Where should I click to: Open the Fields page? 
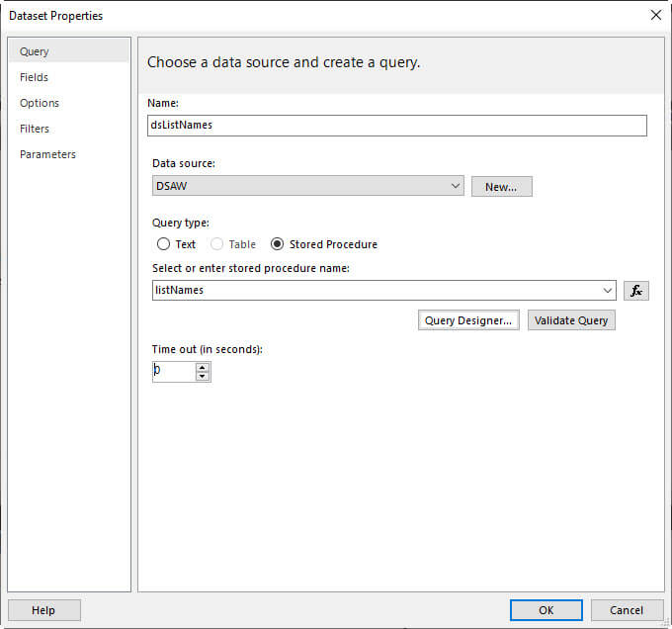(x=35, y=77)
